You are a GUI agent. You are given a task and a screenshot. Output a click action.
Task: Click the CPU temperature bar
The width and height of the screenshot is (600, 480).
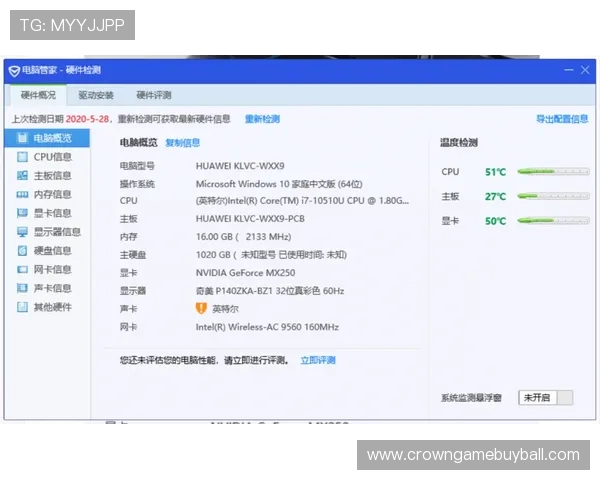pyautogui.click(x=553, y=171)
